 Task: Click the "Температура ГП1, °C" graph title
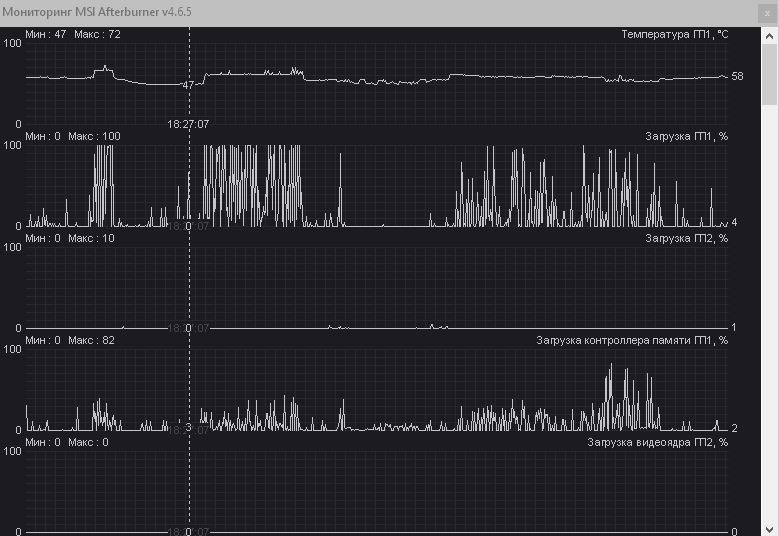674,34
